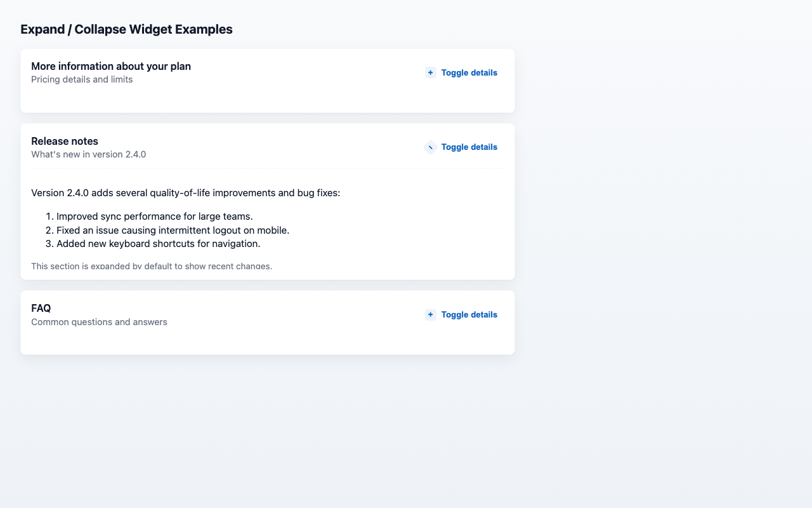The image size is (812, 508).
Task: Click the 'FAQ' card heading
Action: point(41,308)
